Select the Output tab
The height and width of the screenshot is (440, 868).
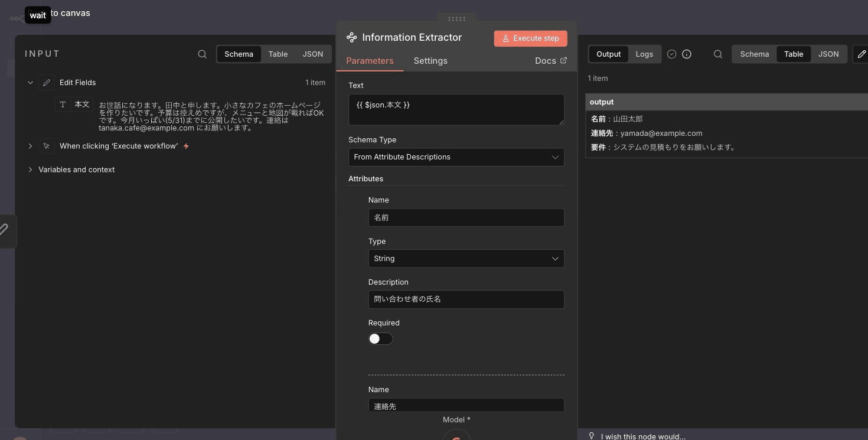(608, 54)
